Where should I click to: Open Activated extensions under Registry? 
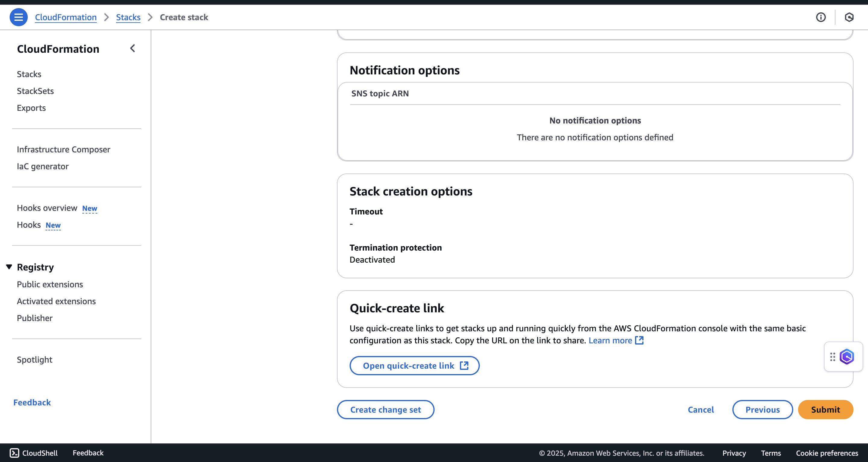[56, 301]
